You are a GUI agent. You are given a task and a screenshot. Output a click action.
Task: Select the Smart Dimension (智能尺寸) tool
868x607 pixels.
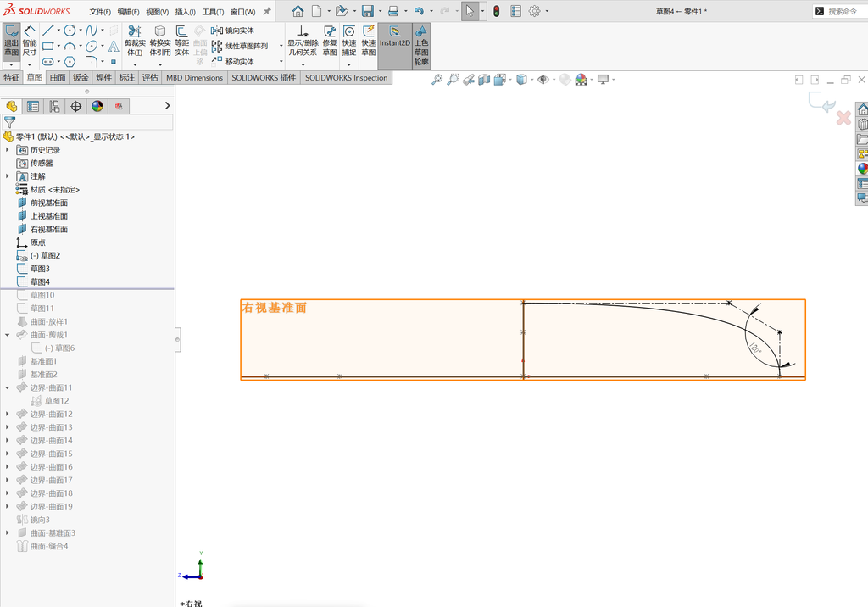(30, 41)
